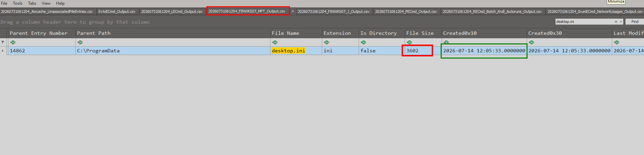Switch to the EvtxECmd_Output.csv tab

117,11
